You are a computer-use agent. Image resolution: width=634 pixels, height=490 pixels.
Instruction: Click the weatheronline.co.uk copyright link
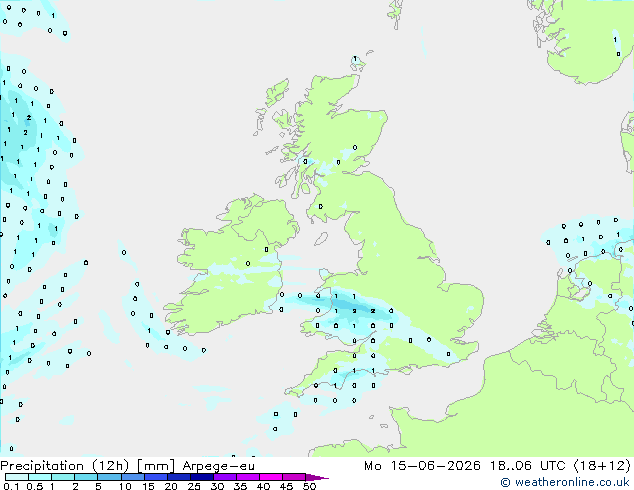[x=565, y=482]
